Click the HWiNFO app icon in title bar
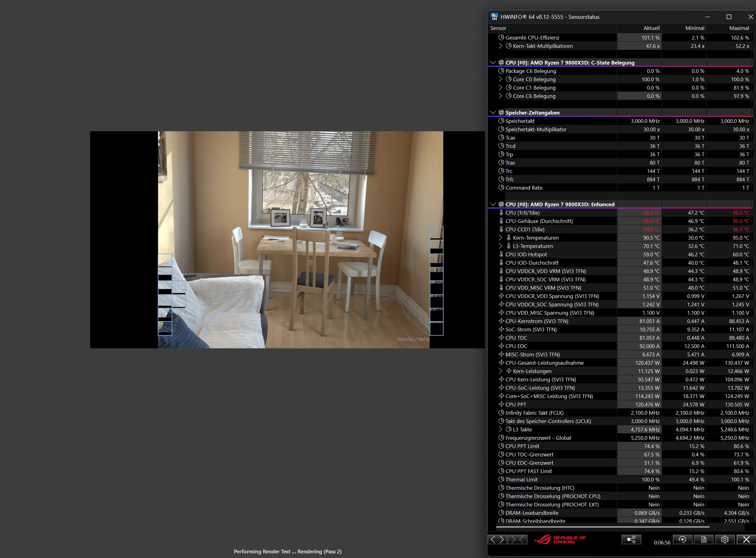 (494, 17)
